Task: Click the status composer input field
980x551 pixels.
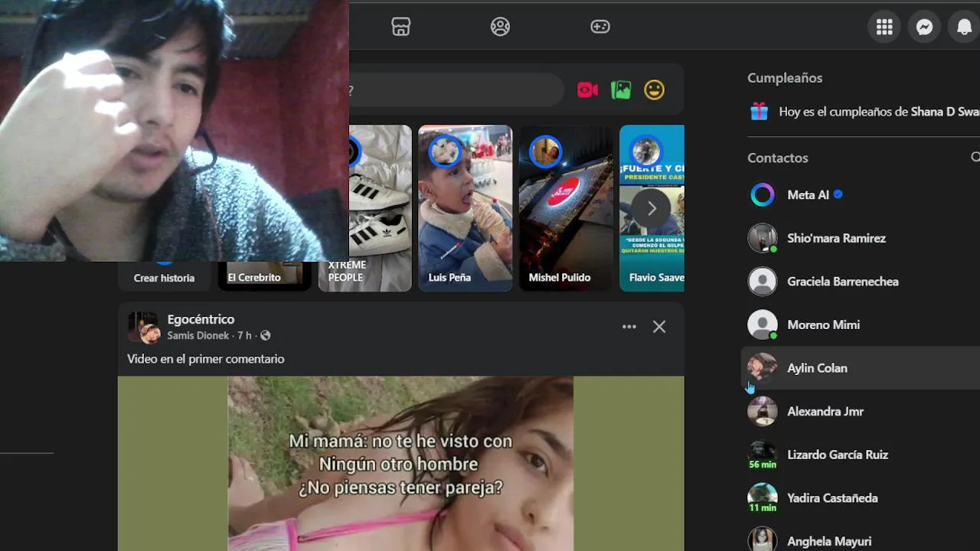Action: point(456,90)
